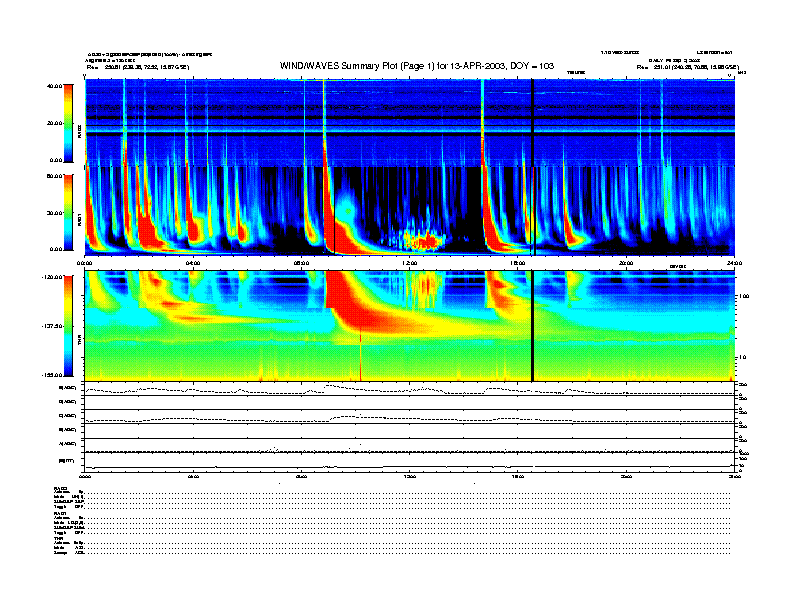Click the black data gap line in RAD2 panel
Screen dimensions: 792x612
coord(532,123)
